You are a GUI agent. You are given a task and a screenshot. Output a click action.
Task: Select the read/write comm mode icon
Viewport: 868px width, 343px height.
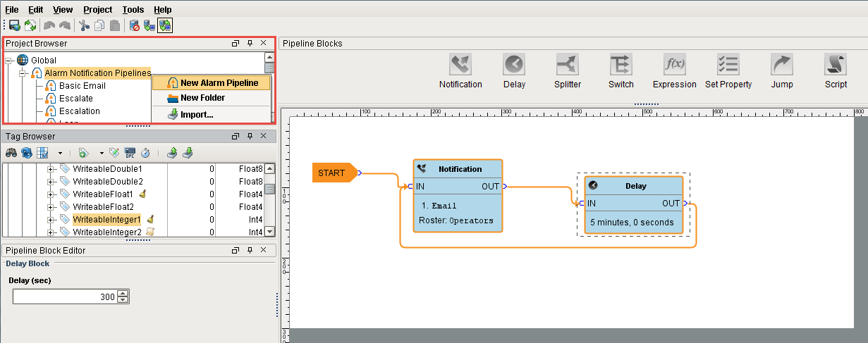coord(164,25)
